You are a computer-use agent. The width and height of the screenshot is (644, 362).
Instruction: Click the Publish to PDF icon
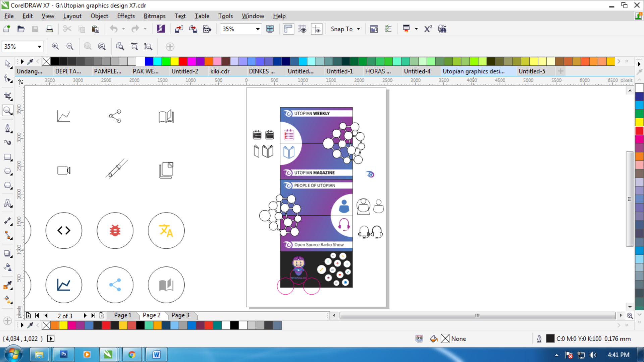[x=207, y=29]
